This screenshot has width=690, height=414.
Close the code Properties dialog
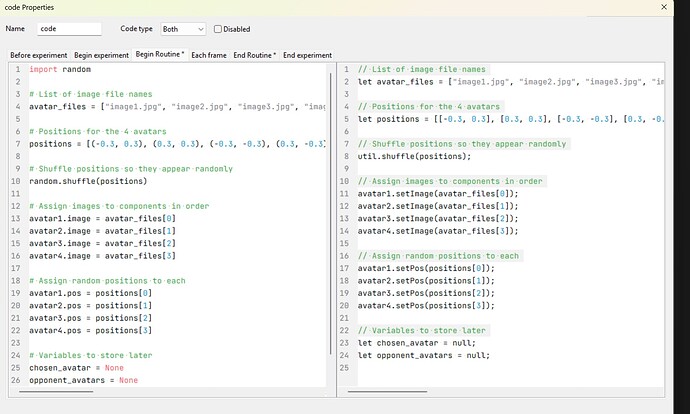[x=664, y=7]
